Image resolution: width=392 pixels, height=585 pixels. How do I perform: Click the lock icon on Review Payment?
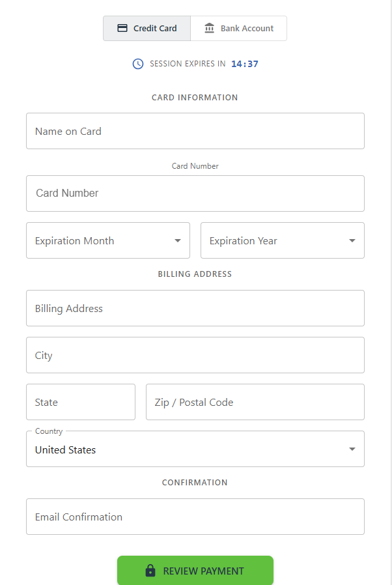coord(150,571)
